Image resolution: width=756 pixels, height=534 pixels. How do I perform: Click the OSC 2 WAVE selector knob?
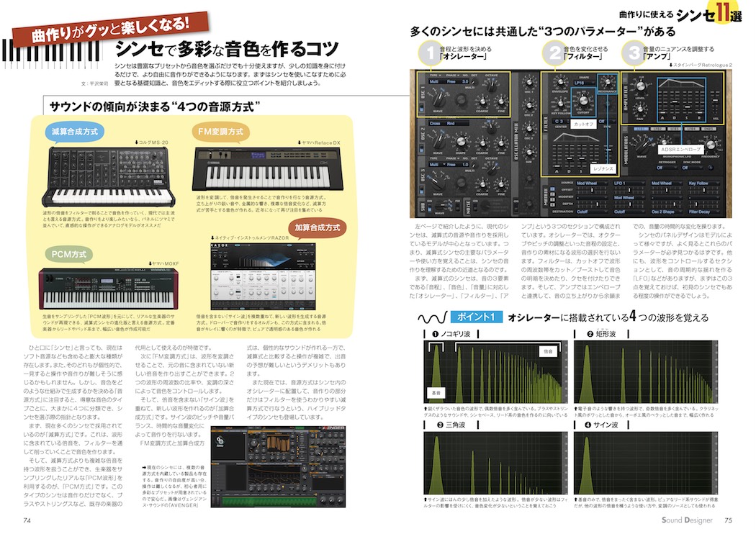[438, 141]
